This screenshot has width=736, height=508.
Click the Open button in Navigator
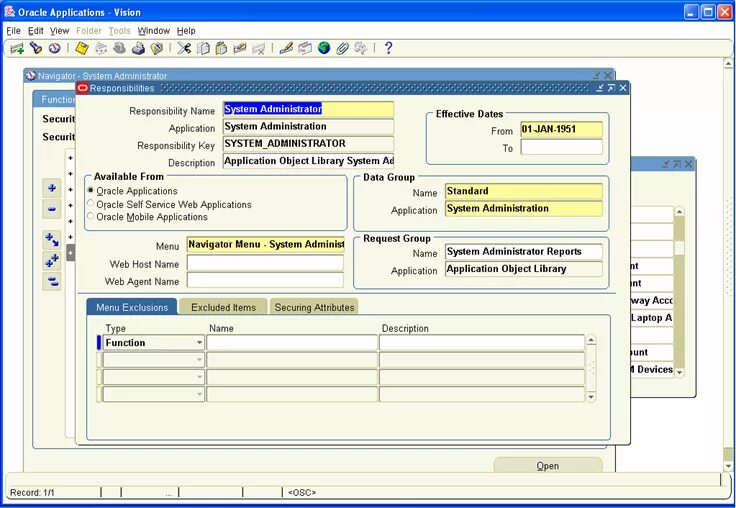(548, 465)
